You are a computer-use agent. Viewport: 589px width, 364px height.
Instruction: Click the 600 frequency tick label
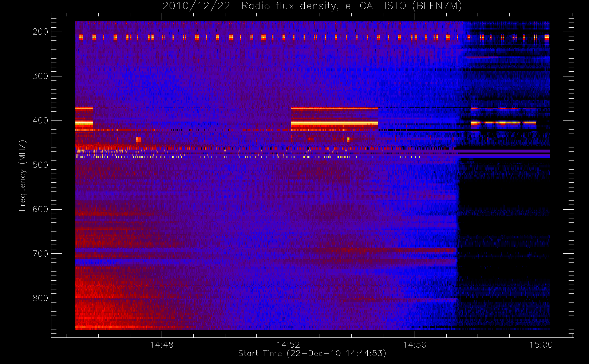tap(40, 209)
